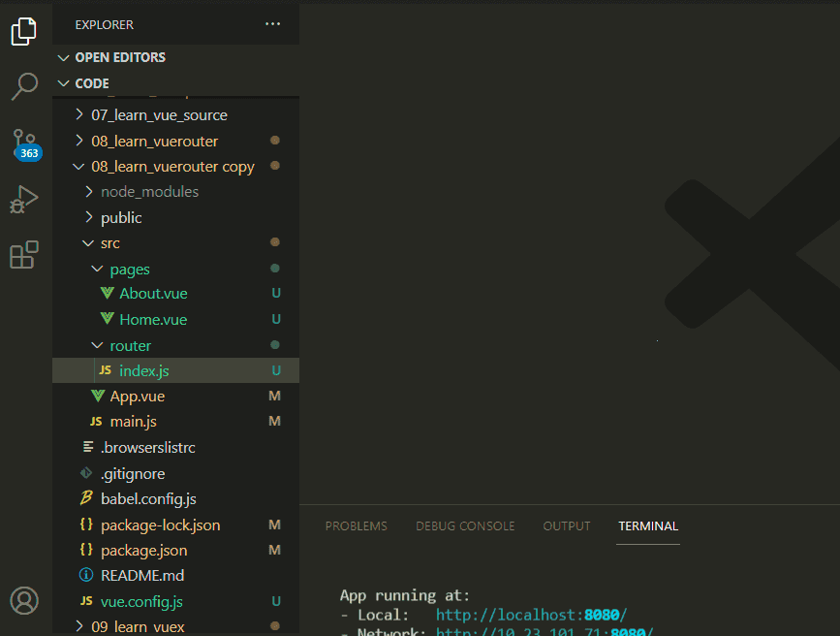Open the Run and Debug view

pyautogui.click(x=24, y=200)
